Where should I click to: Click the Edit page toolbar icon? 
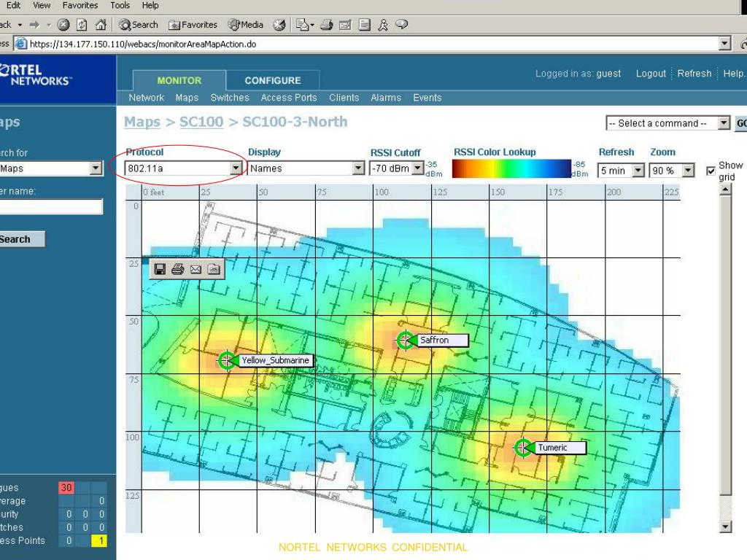[x=345, y=25]
